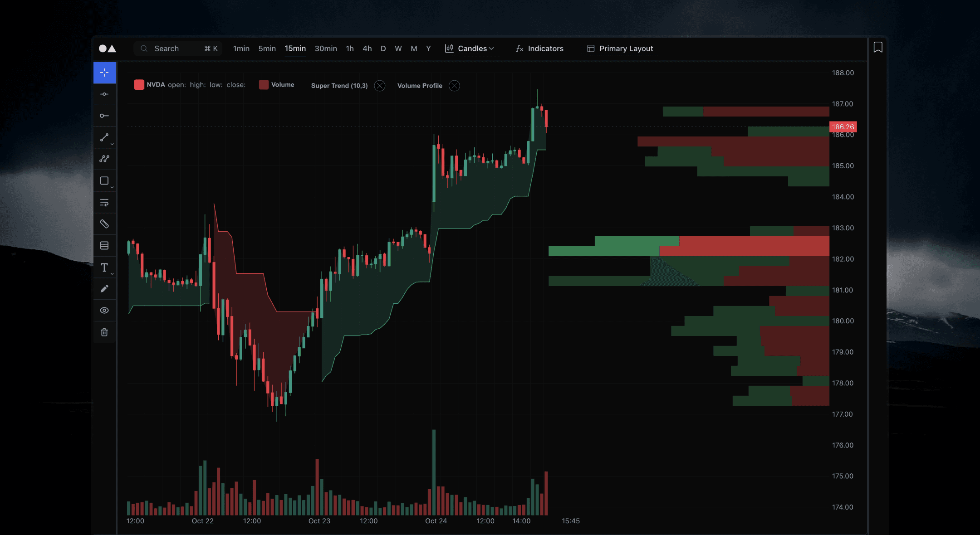Select the crosshair cursor tool
This screenshot has width=980, height=535.
click(105, 73)
